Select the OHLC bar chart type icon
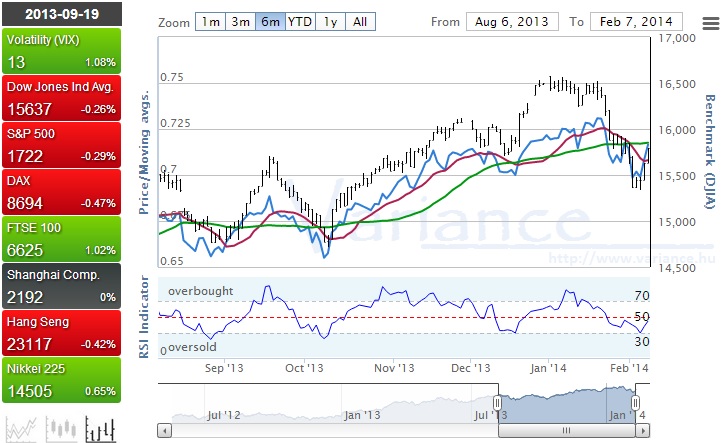The height and width of the screenshot is (443, 724). 100,429
